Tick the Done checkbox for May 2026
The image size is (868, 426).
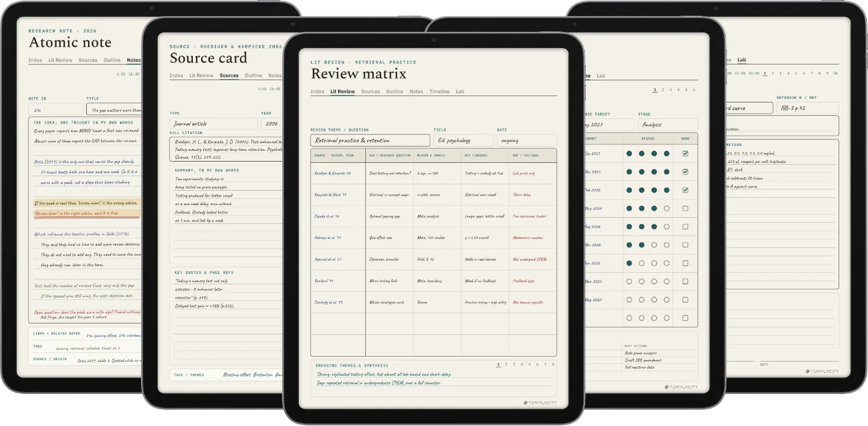tap(685, 209)
